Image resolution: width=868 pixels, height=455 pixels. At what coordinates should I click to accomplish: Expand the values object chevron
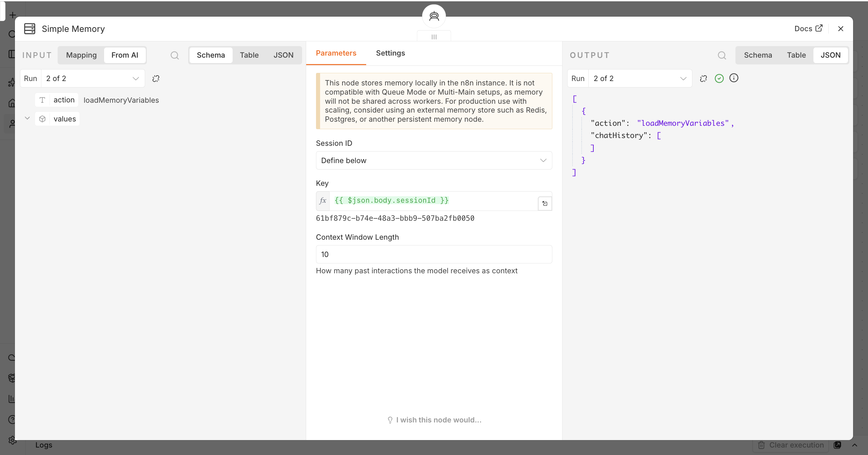(x=27, y=118)
